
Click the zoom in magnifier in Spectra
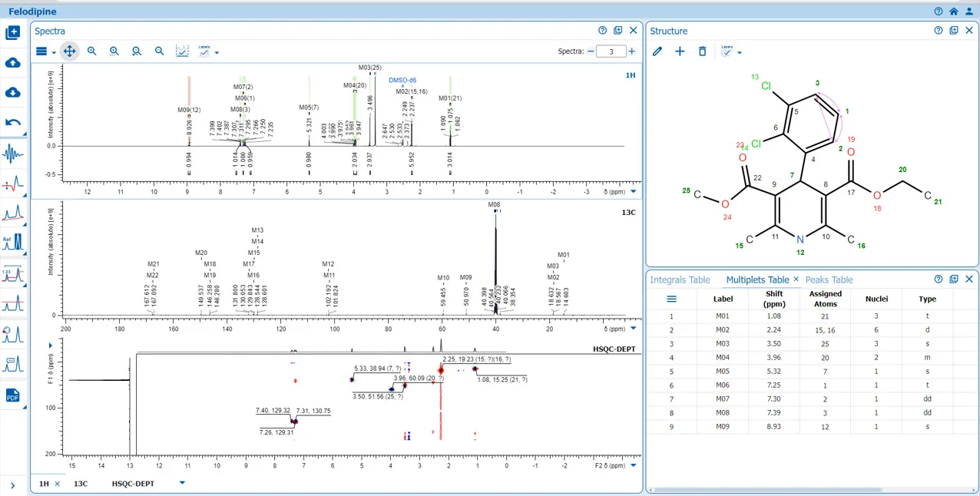coord(92,51)
